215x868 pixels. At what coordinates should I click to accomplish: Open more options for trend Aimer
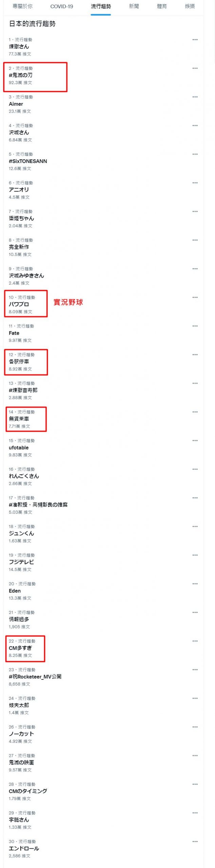click(195, 97)
